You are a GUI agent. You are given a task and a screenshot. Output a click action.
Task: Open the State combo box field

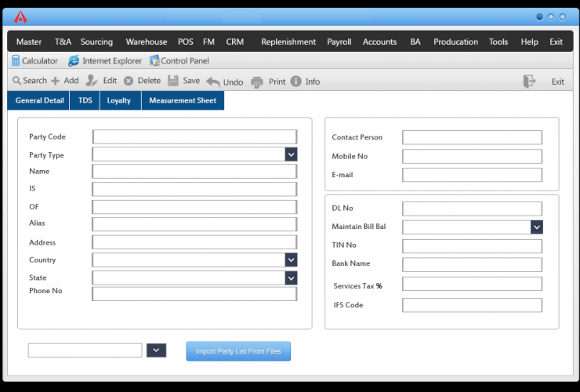pos(194,278)
